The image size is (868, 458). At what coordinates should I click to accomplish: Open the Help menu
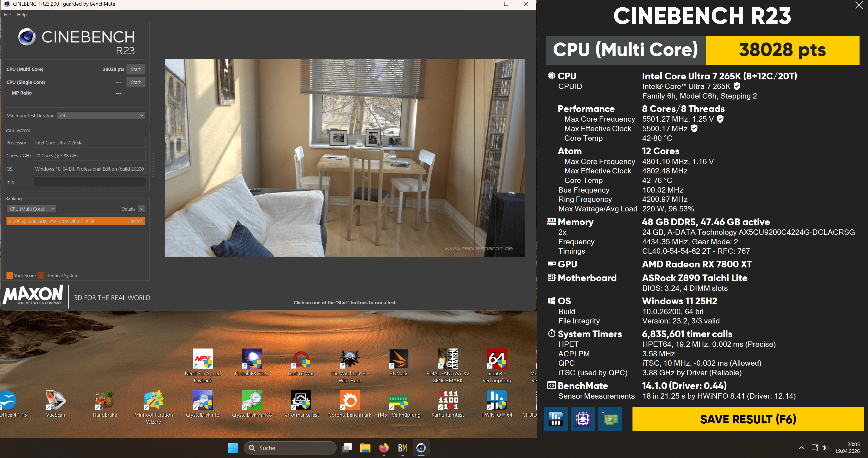tap(22, 14)
